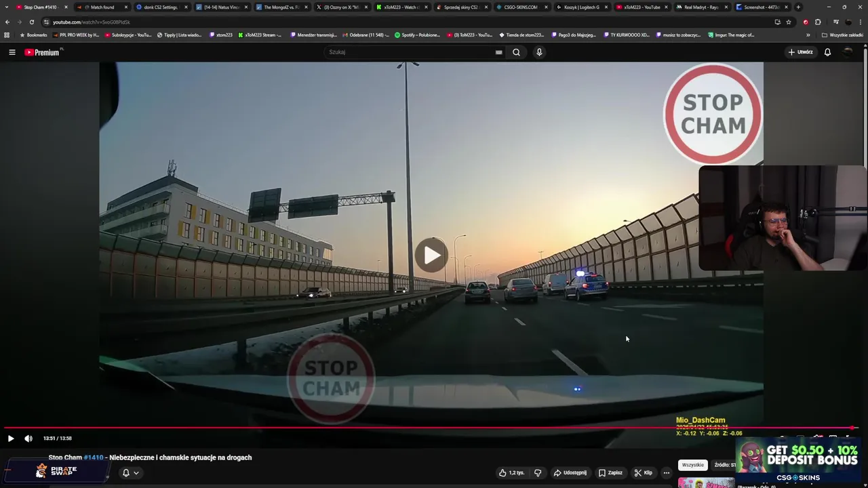Viewport: 868px width, 488px height.
Task: Close the Match found tab
Action: 125,7
